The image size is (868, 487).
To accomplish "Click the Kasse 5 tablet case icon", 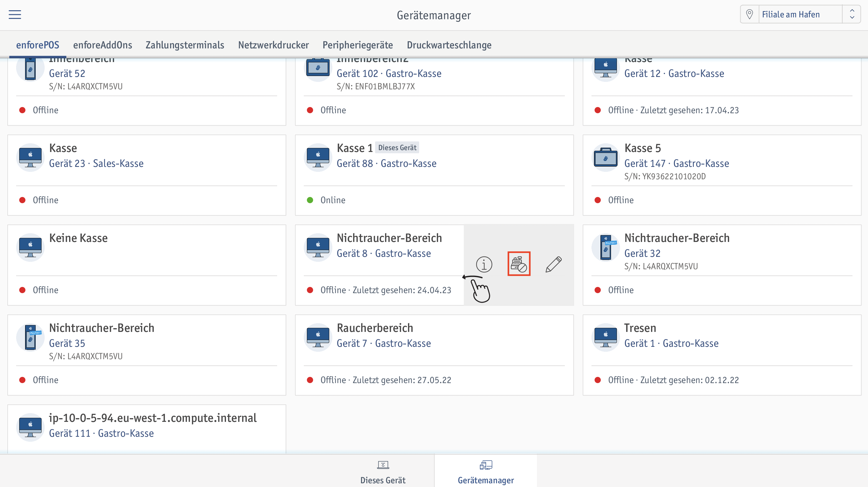I will point(605,158).
